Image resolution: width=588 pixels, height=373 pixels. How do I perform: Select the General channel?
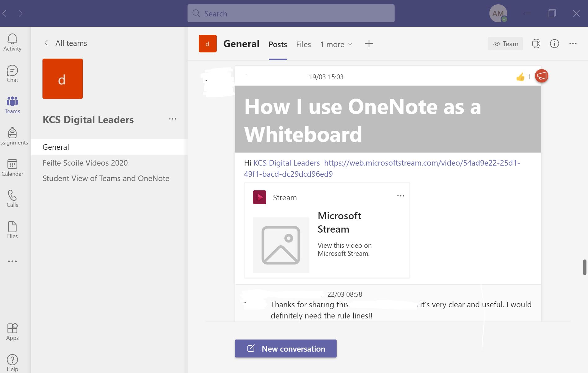tap(109, 147)
